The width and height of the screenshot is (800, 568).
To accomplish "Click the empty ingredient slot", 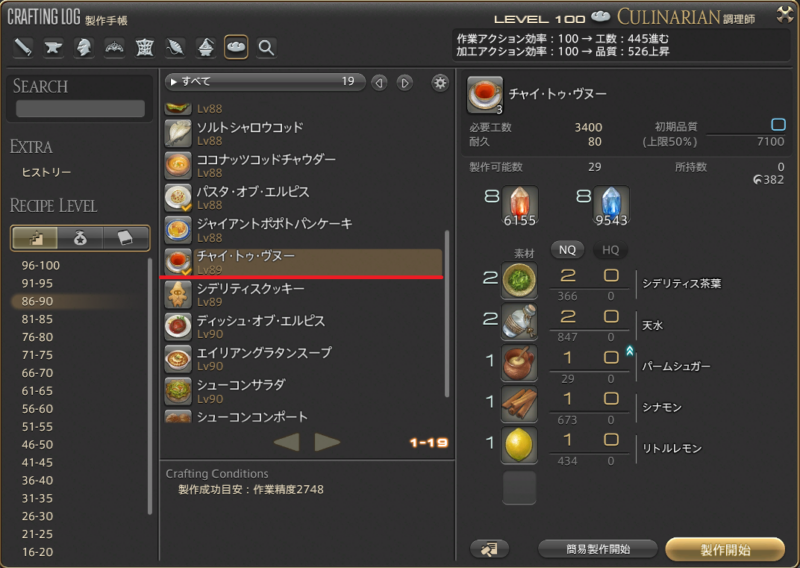I will (x=519, y=487).
